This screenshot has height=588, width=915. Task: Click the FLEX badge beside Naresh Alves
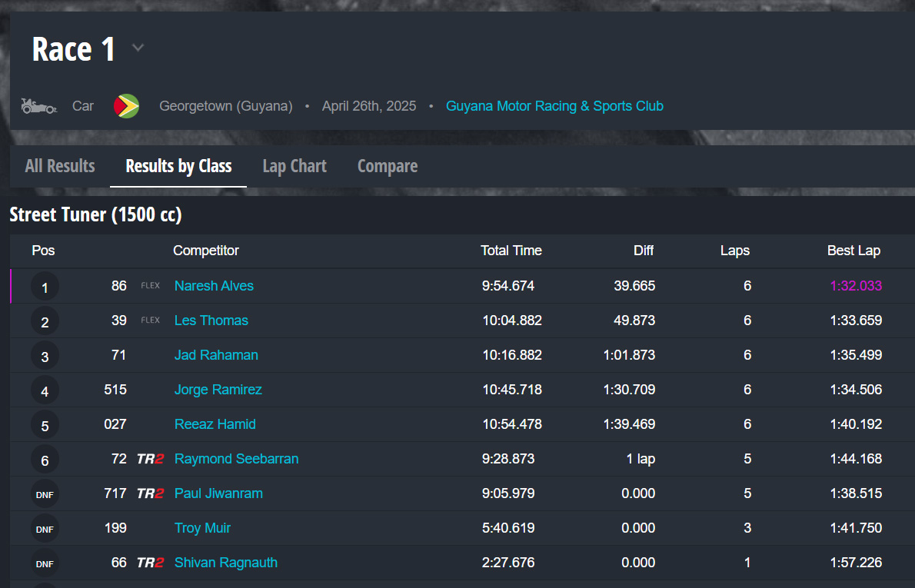click(x=150, y=286)
